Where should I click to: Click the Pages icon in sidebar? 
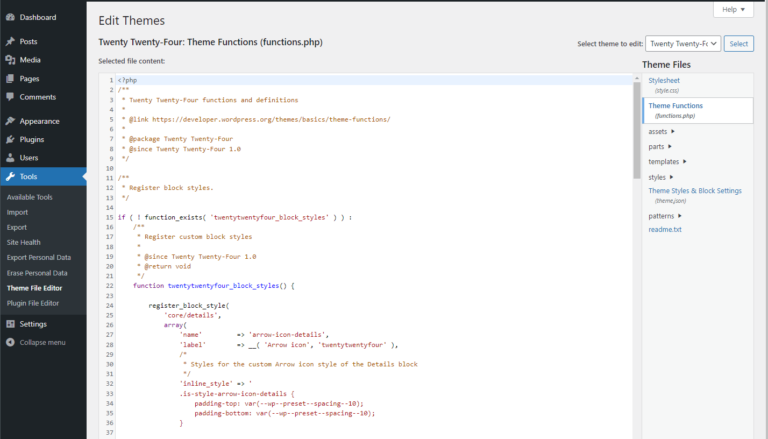(x=10, y=78)
